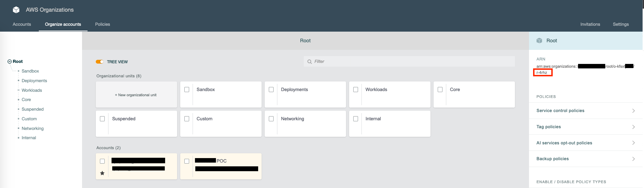Click the star icon on master account card
644x188 pixels.
(x=102, y=173)
